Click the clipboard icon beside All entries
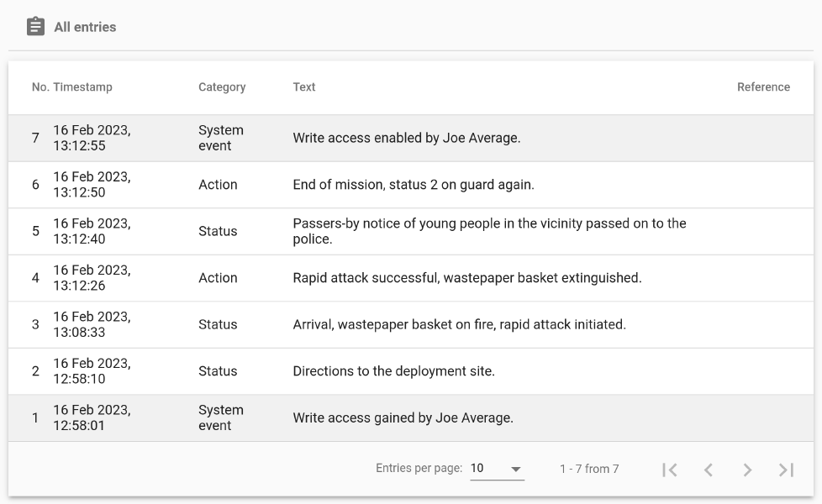Image resolution: width=822 pixels, height=504 pixels. (35, 27)
